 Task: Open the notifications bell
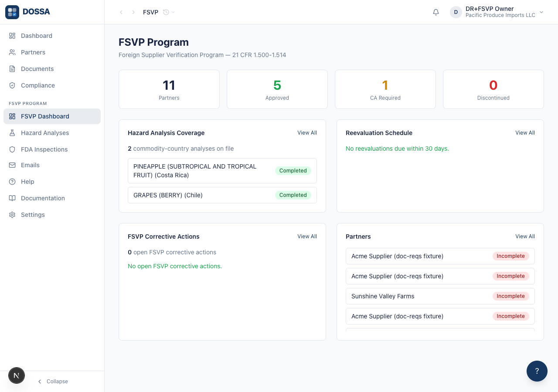436,12
